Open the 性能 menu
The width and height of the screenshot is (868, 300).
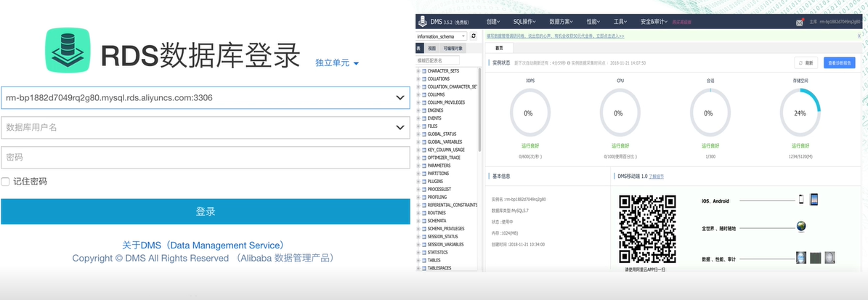(593, 22)
